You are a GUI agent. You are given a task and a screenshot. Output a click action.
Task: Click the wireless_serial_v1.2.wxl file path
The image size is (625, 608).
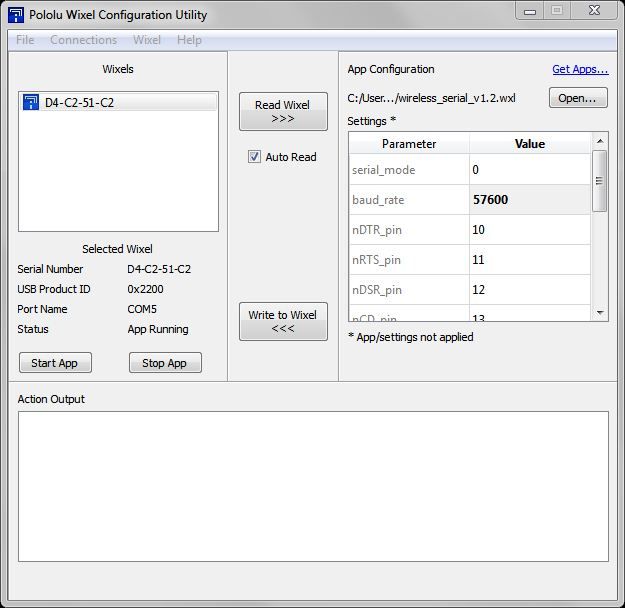point(431,98)
